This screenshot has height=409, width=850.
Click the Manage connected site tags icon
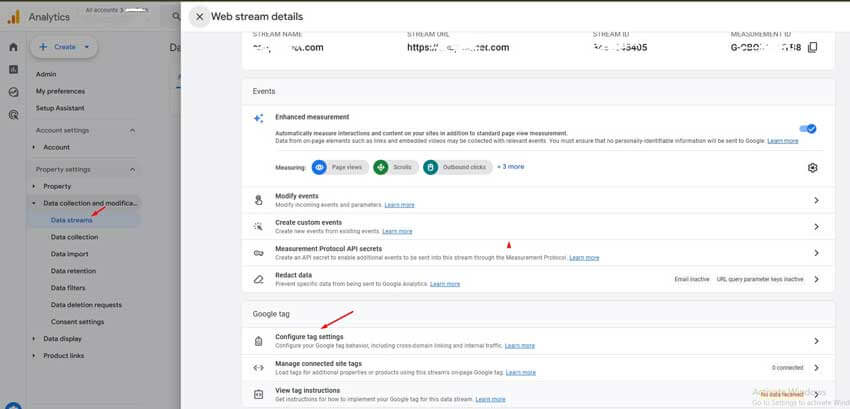[x=259, y=368]
